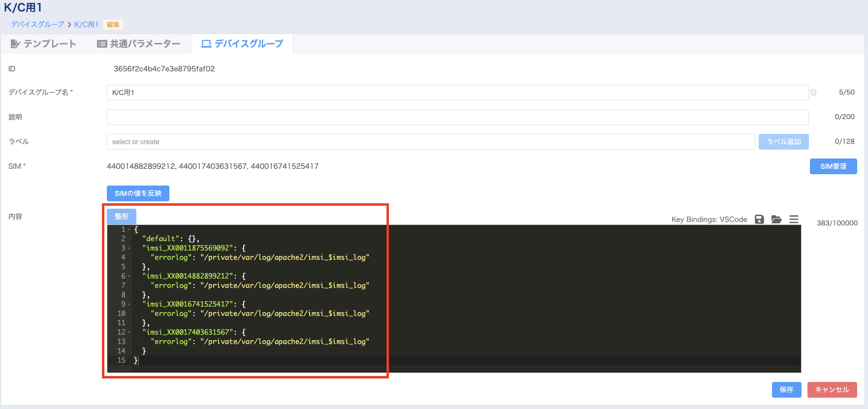Click the 整形 format button
The height and width of the screenshot is (409, 868).
point(122,216)
